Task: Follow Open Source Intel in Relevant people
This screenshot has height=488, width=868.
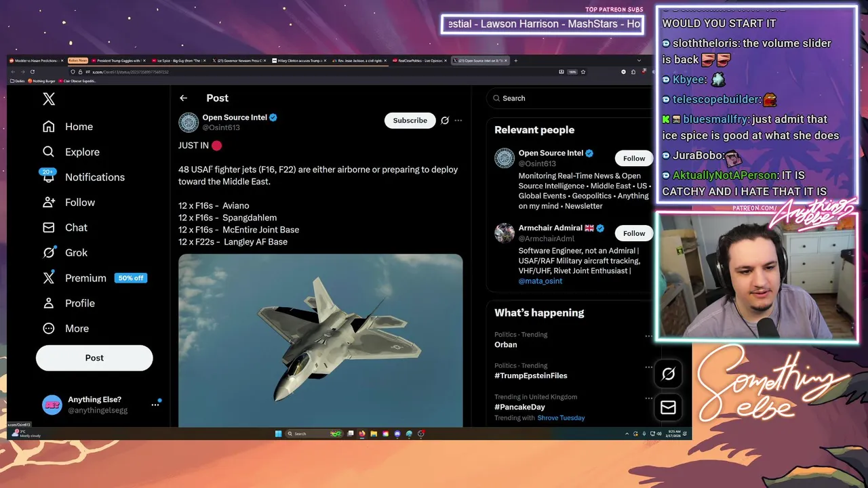Action: (634, 158)
